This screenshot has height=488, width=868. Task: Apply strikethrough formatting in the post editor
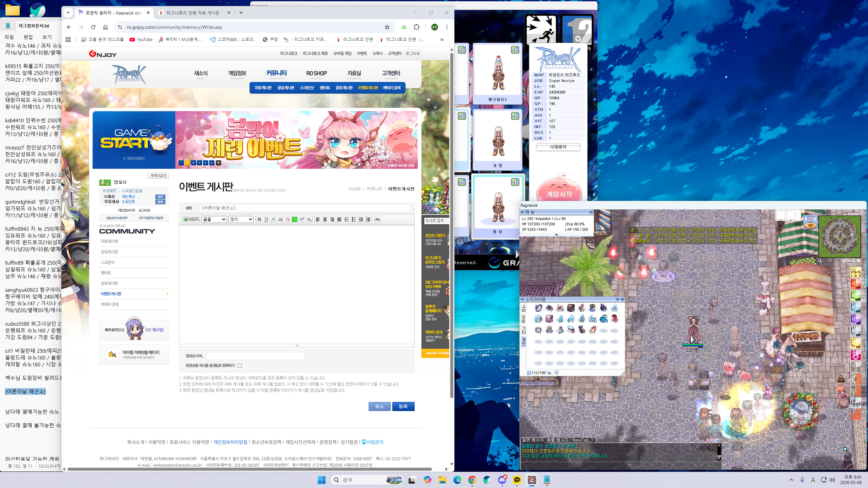click(280, 220)
